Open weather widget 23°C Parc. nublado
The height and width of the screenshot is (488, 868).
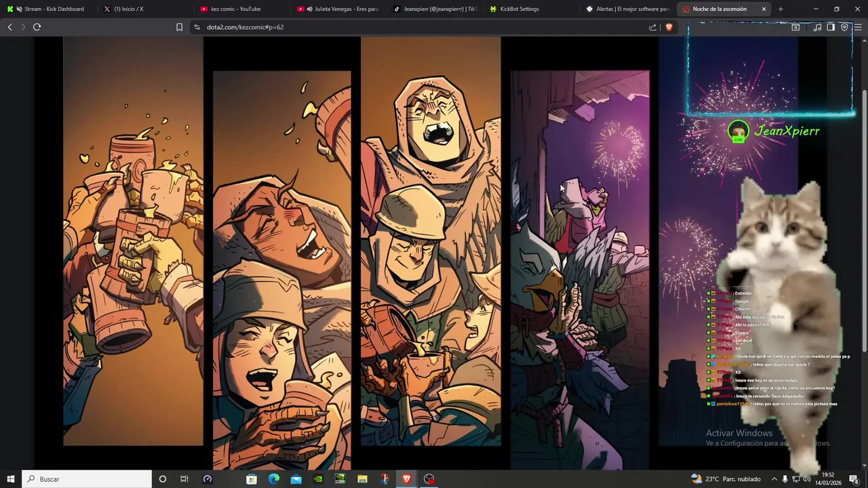coord(726,479)
